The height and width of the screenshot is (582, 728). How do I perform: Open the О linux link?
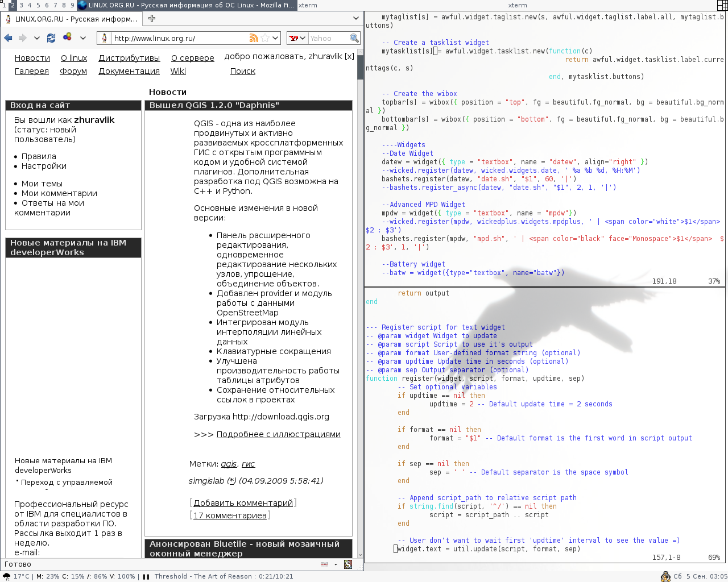coord(74,58)
